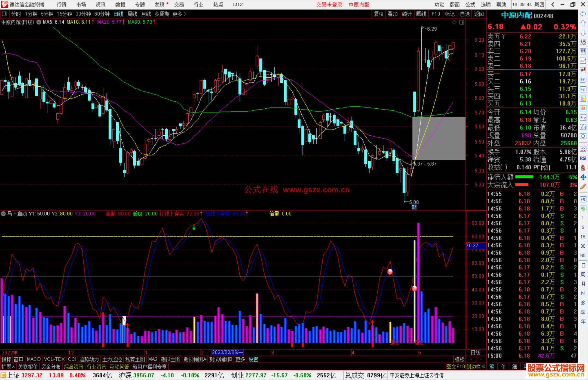The width and height of the screenshot is (588, 380).
Task: Click the back arrow icon in right sidebar
Action: (x=583, y=14)
